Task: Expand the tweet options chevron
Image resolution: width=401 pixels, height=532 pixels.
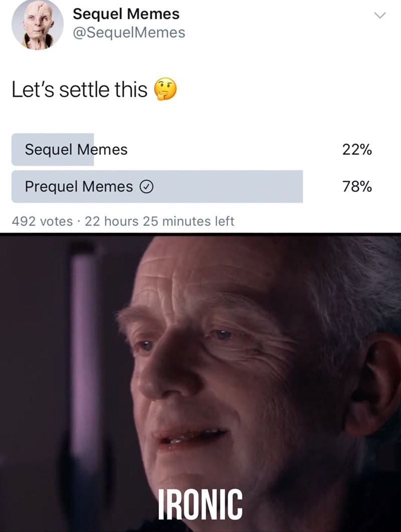Action: click(379, 15)
